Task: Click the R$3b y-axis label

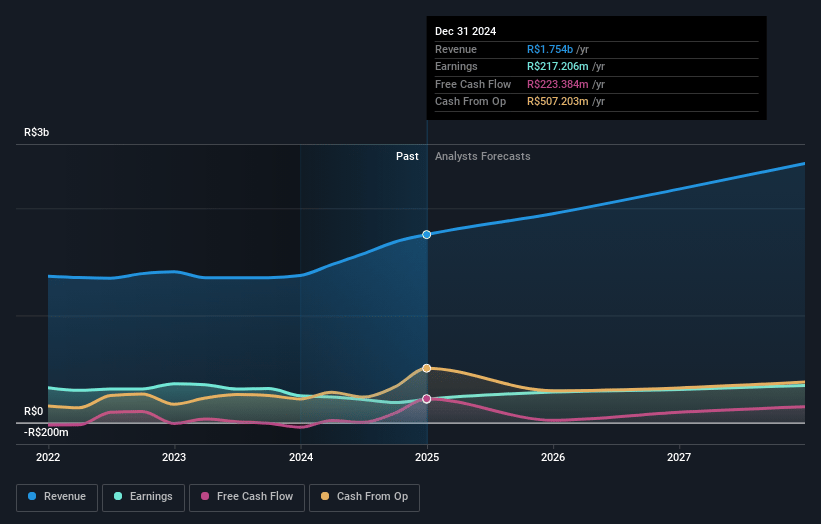Action: (x=36, y=132)
